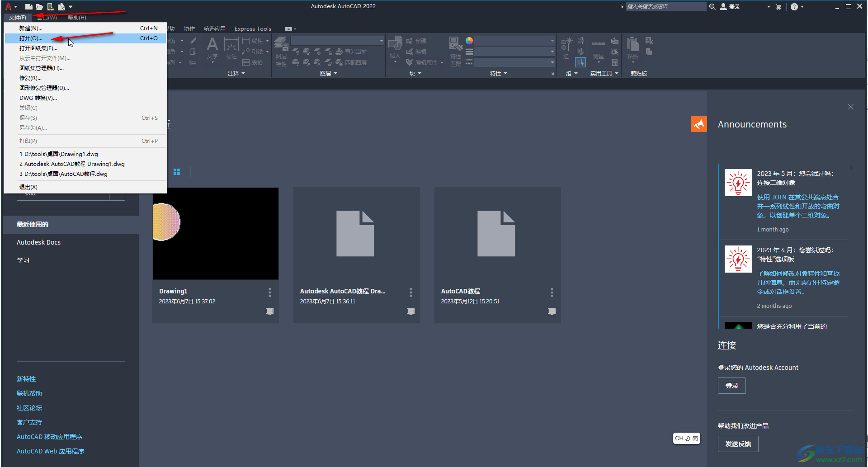Open the layer name dropdown in 图层 panel
Screen dimensions: 868x467
pos(337,41)
